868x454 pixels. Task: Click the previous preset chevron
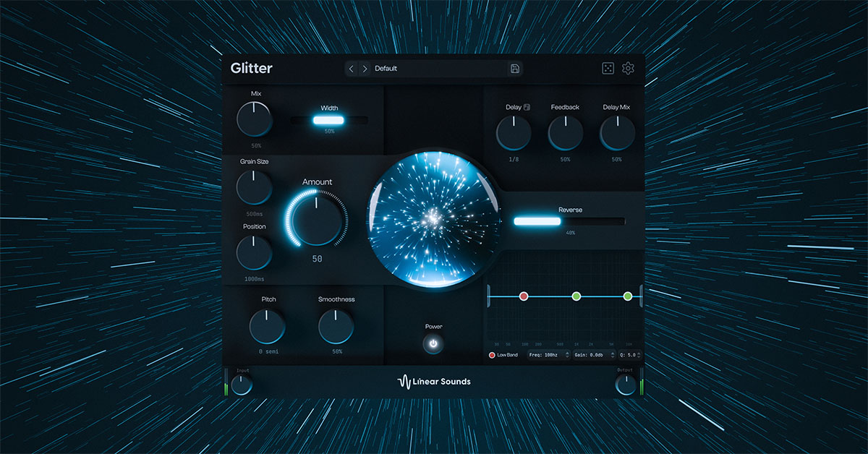(352, 68)
